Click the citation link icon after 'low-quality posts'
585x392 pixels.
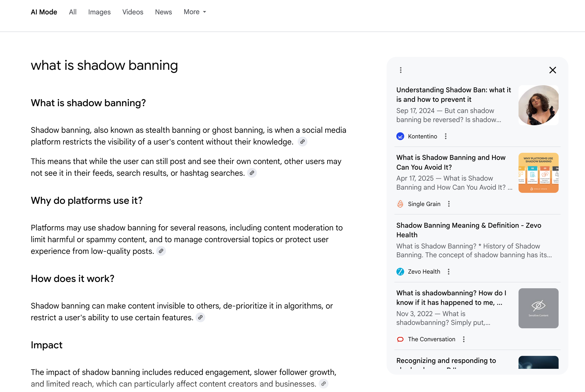(x=161, y=251)
